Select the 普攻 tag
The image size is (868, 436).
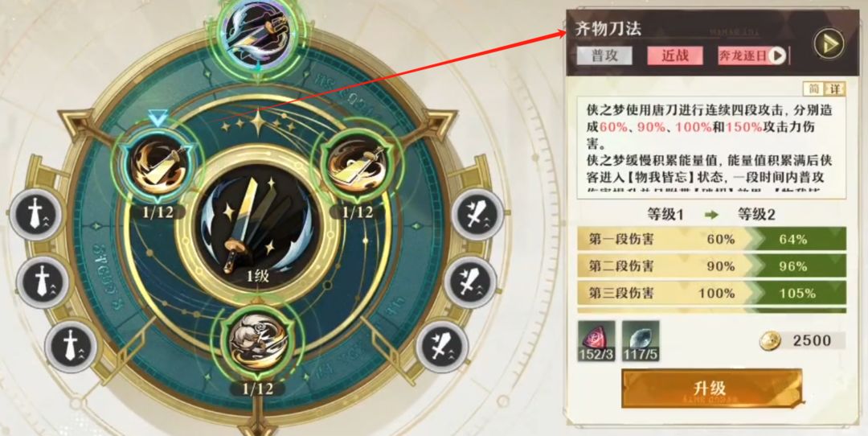coord(604,56)
